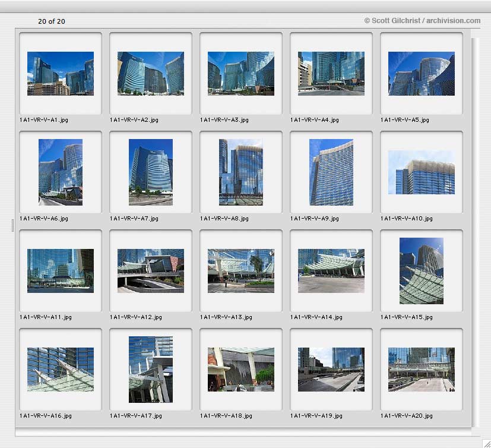
Task: Click the 1A1-VR-V-A7.jpg file name
Action: tap(134, 219)
